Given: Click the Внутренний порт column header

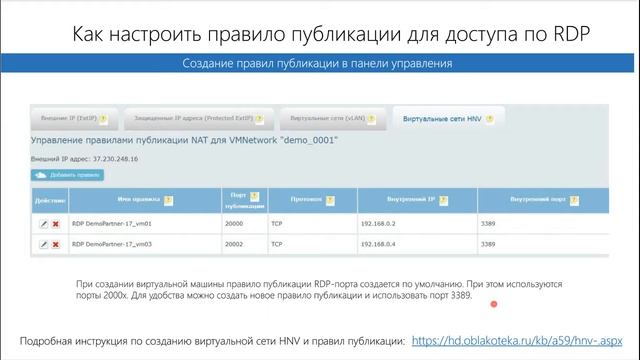Looking at the screenshot, I should (543, 200).
